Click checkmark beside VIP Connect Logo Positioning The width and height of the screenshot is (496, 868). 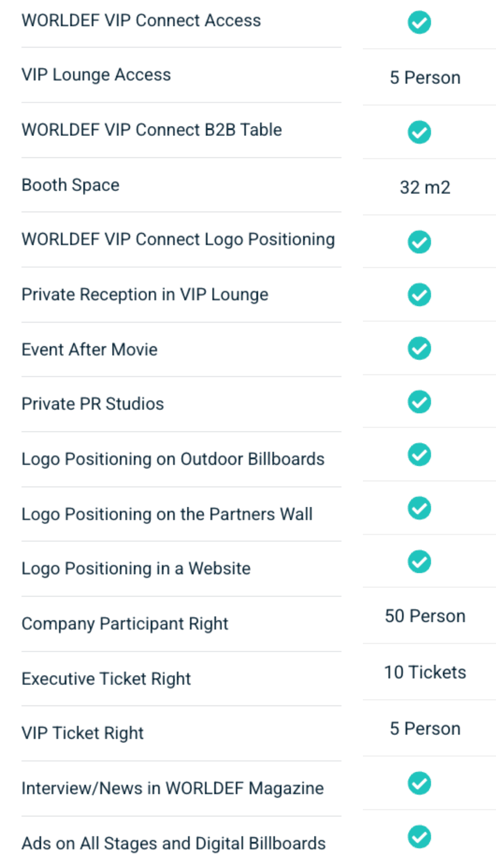[x=419, y=242]
